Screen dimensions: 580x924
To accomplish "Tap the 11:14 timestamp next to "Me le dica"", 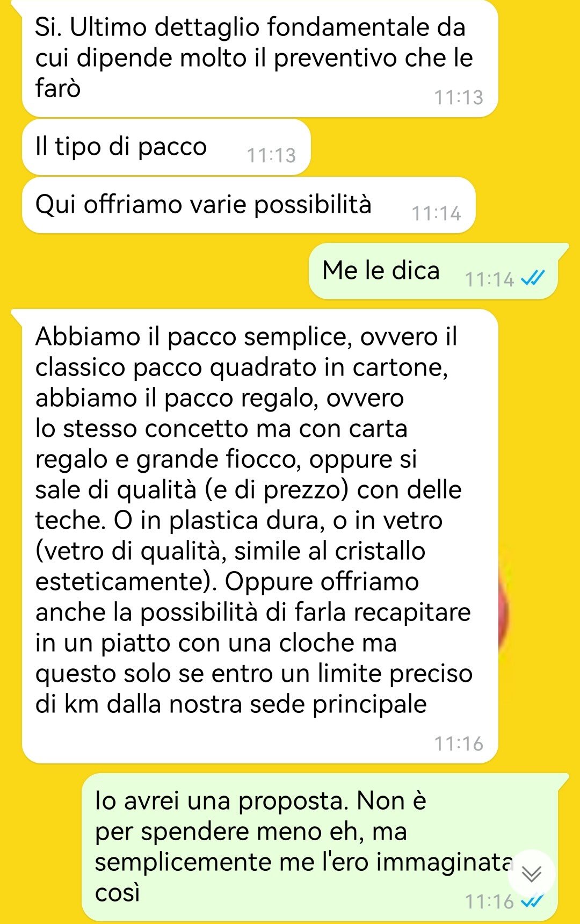I will pos(489,279).
